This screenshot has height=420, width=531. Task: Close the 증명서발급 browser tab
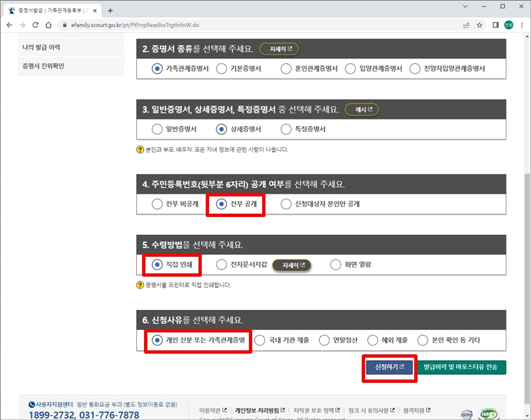pyautogui.click(x=95, y=11)
